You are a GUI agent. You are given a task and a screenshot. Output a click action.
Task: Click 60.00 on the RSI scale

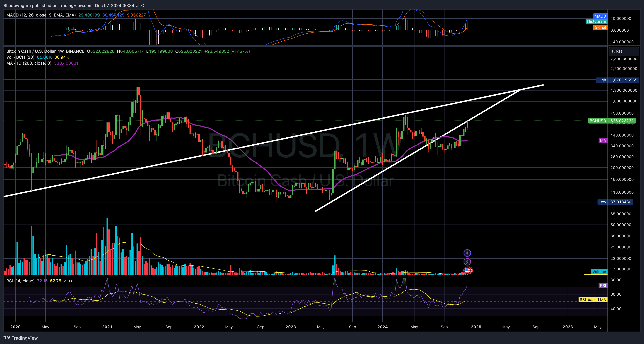tap(616, 294)
